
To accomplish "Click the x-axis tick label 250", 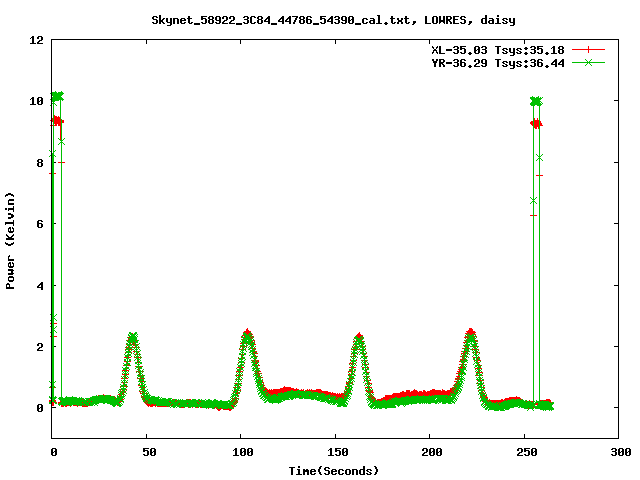I will click(527, 452).
